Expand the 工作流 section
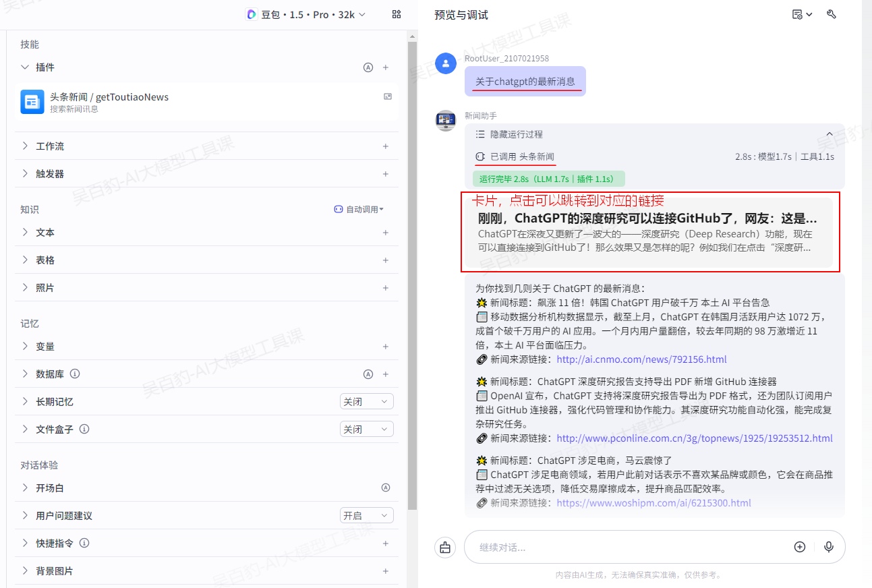872x588 pixels. pos(25,146)
